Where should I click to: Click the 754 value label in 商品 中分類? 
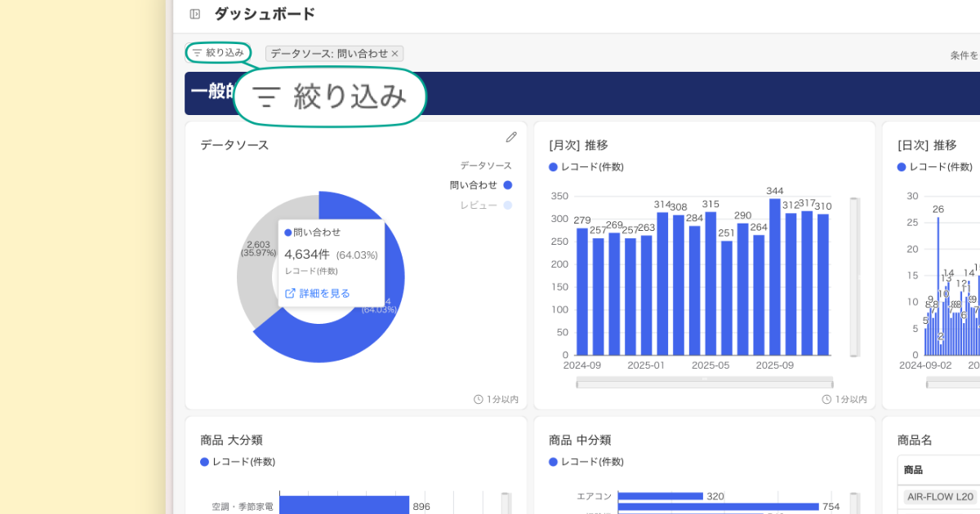[x=830, y=507]
